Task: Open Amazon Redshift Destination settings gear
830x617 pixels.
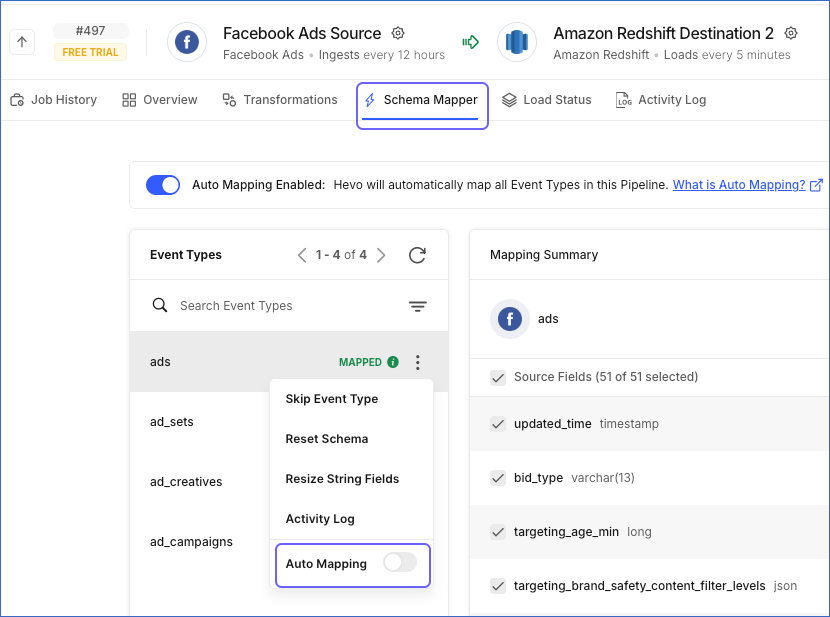Action: point(791,33)
